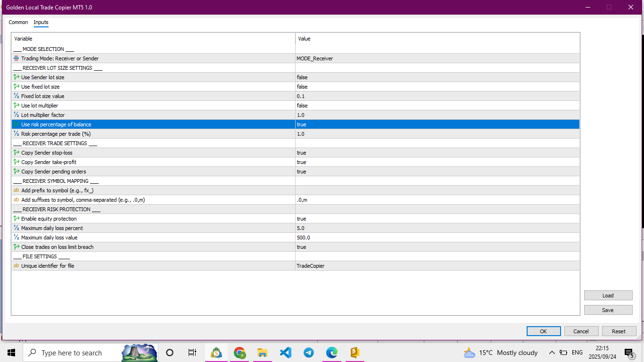644x362 pixels.
Task: Click the icon beside Use lot multiplier
Action: click(17, 106)
